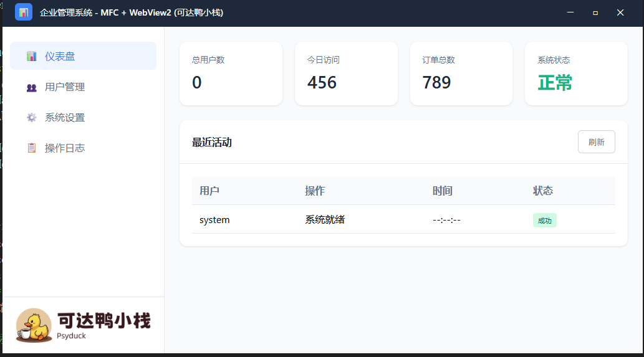
Task: Maximize the window
Action: [595, 12]
